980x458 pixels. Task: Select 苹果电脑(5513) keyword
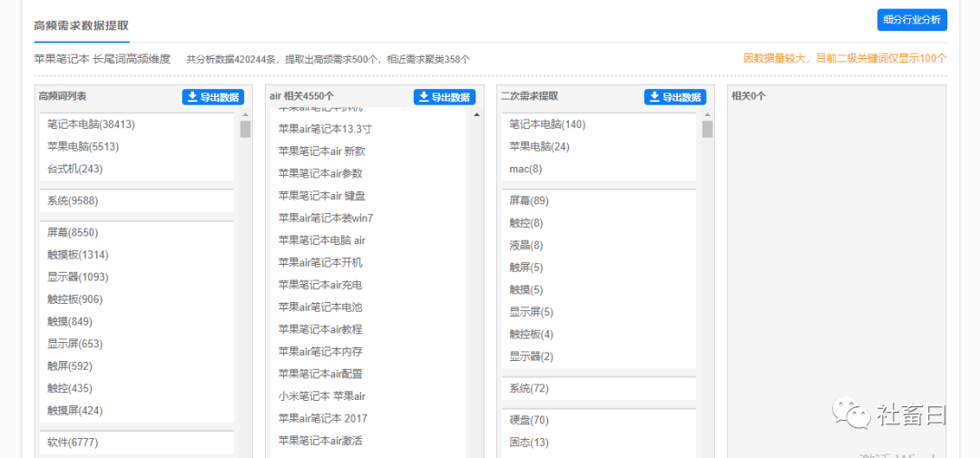[x=83, y=147]
